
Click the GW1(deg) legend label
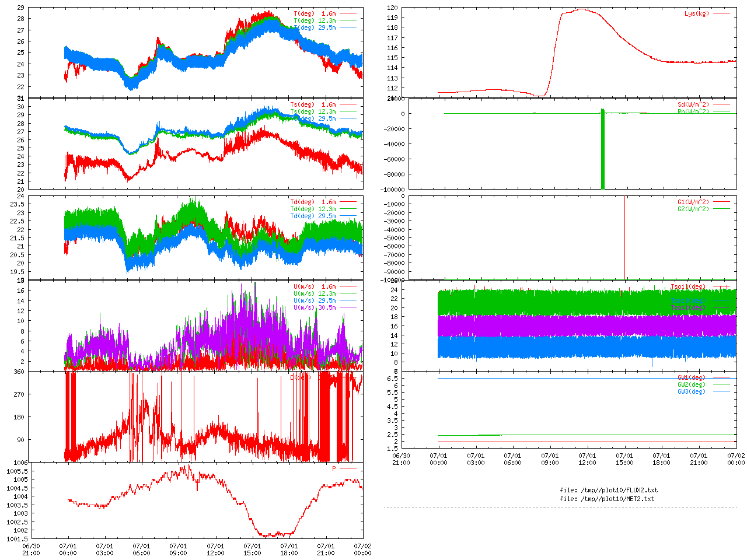click(x=692, y=378)
